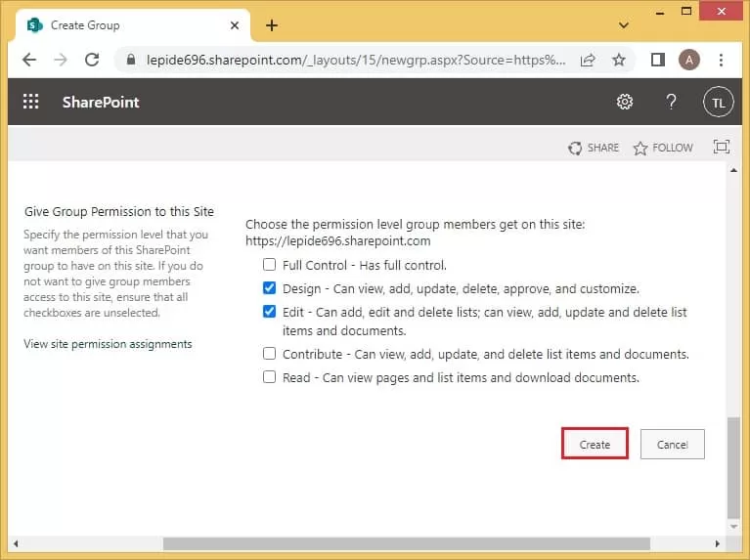Screen dimensions: 750x560
Task: Open the browser side panel
Action: click(x=657, y=60)
